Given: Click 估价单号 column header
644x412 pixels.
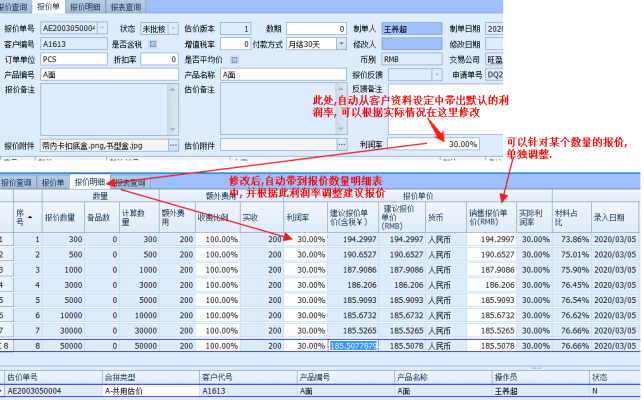Looking at the screenshot, I should click(53, 377).
